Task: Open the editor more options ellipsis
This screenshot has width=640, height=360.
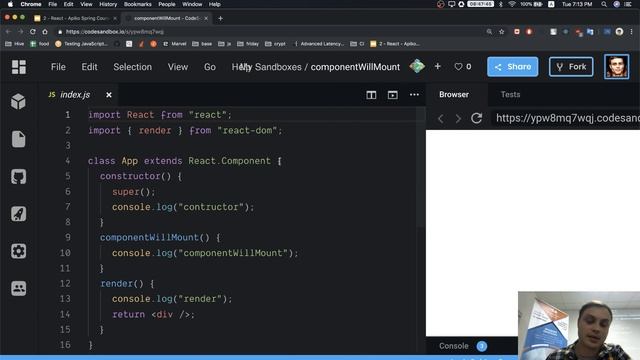Action: [414, 95]
